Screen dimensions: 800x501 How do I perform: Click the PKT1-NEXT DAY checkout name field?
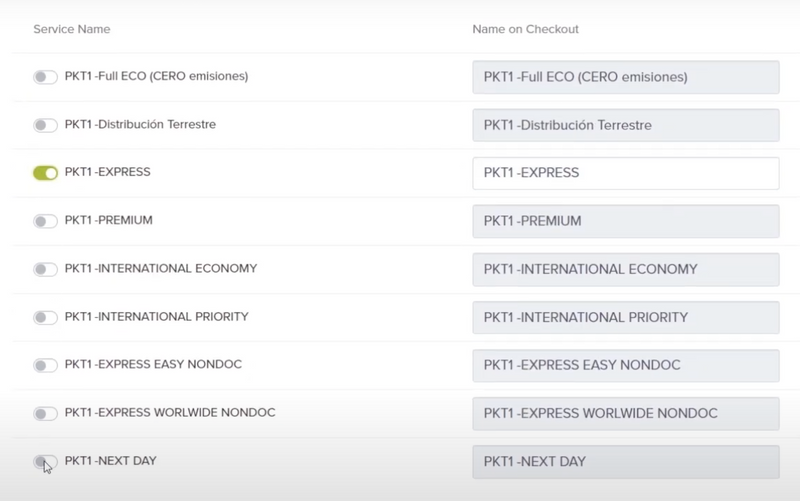[626, 462]
